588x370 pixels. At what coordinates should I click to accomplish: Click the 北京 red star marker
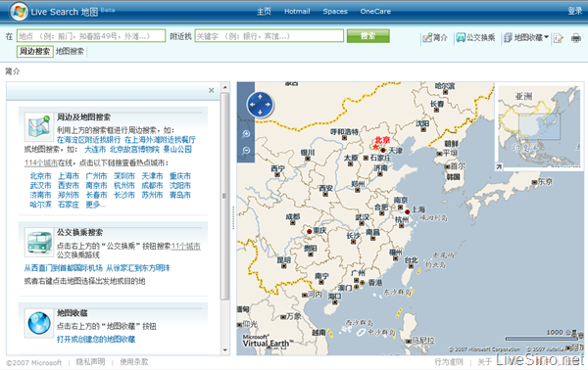click(375, 146)
